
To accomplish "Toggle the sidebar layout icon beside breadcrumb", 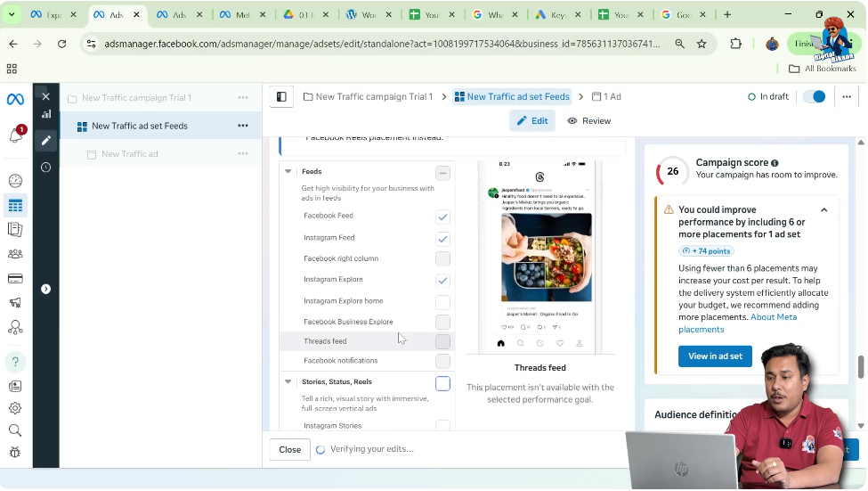I will pos(281,97).
